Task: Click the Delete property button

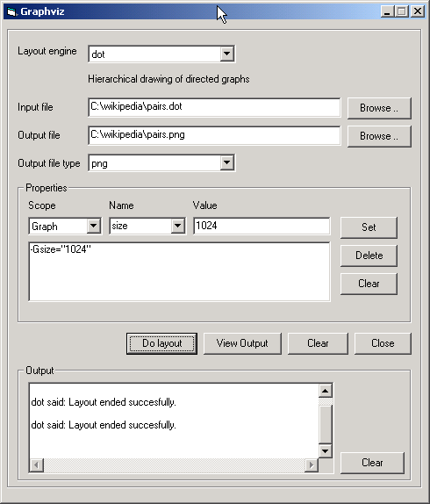Action: click(369, 256)
